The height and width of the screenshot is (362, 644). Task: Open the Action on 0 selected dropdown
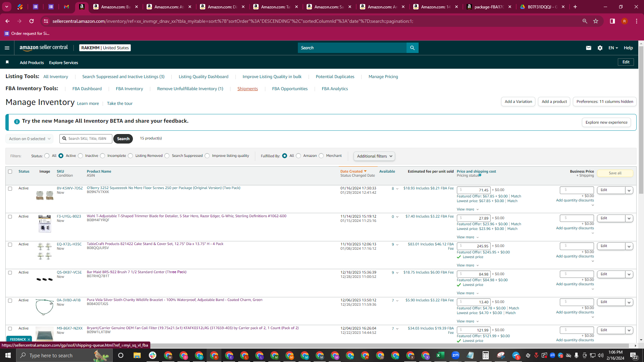(30, 139)
